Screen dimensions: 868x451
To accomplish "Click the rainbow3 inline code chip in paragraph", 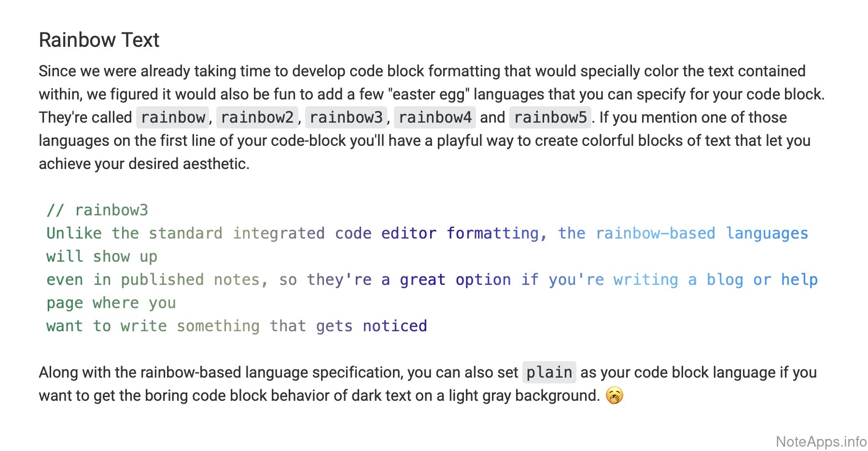I will (346, 117).
